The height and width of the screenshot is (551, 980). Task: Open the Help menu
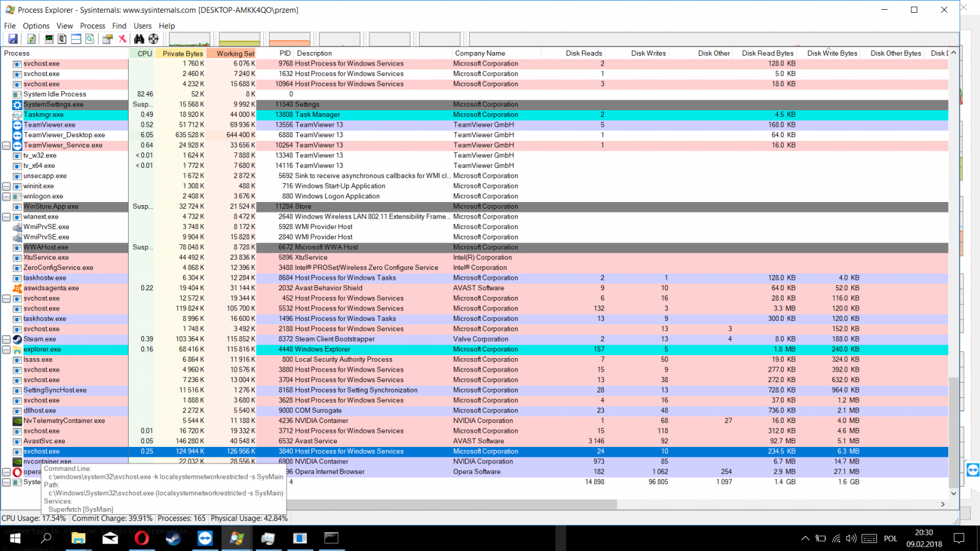pyautogui.click(x=167, y=26)
